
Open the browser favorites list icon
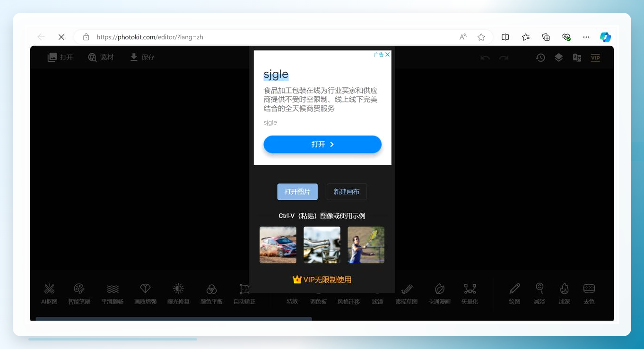coord(526,37)
